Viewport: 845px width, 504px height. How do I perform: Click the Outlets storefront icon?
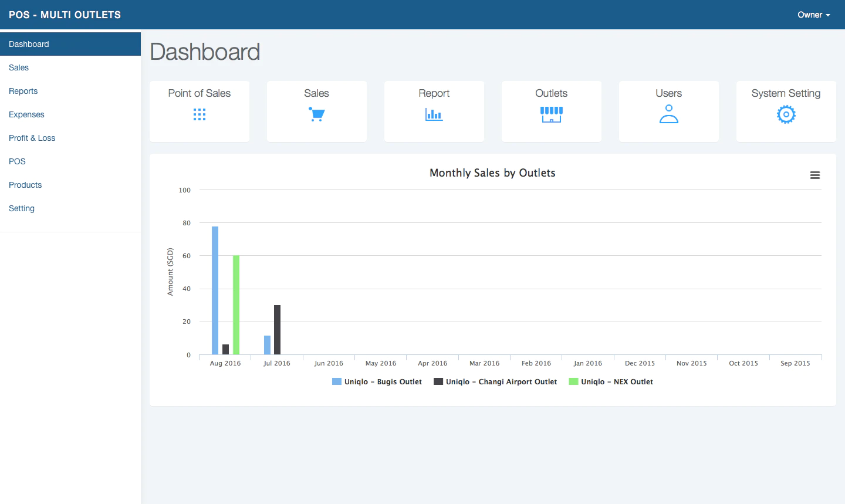[552, 114]
